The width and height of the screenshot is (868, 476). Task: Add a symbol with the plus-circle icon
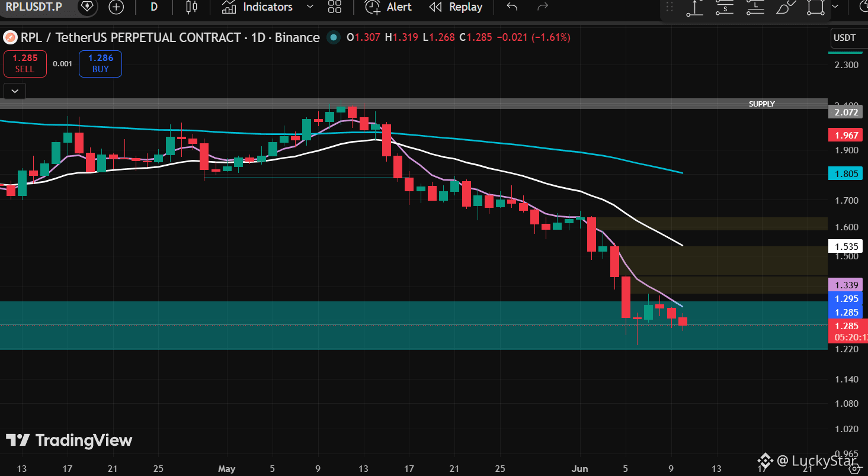pyautogui.click(x=117, y=7)
